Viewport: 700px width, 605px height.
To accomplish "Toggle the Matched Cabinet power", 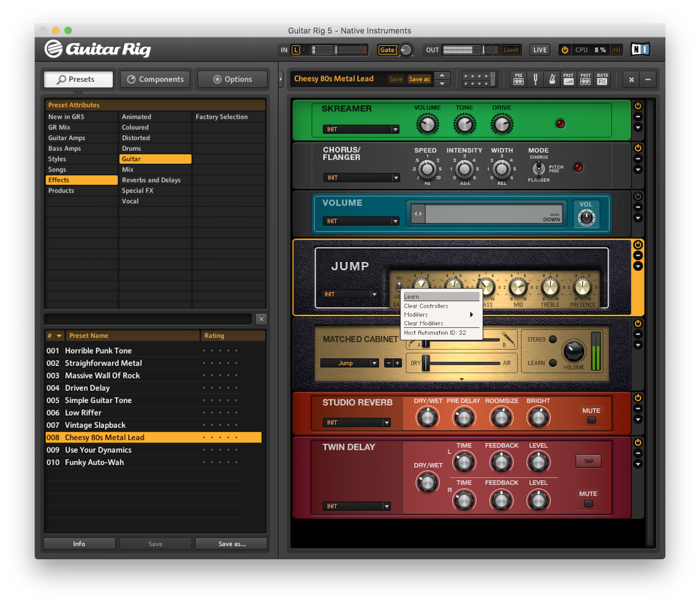I will [638, 323].
